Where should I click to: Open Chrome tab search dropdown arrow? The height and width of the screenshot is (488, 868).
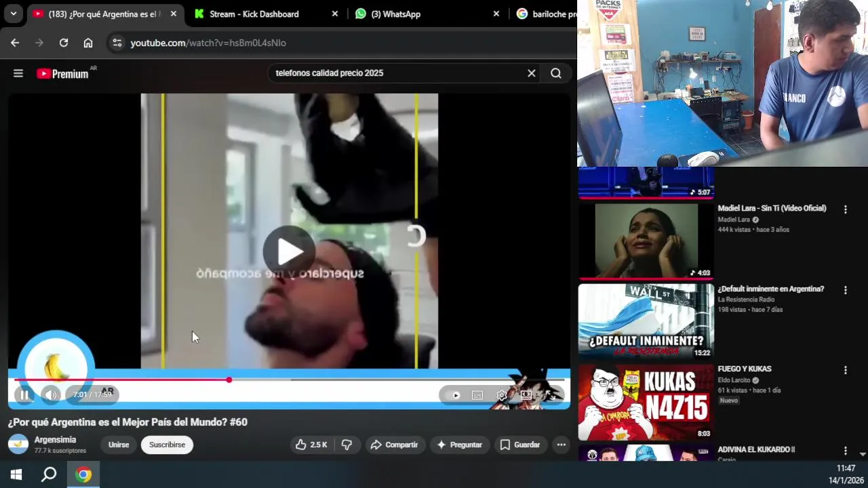click(x=13, y=14)
